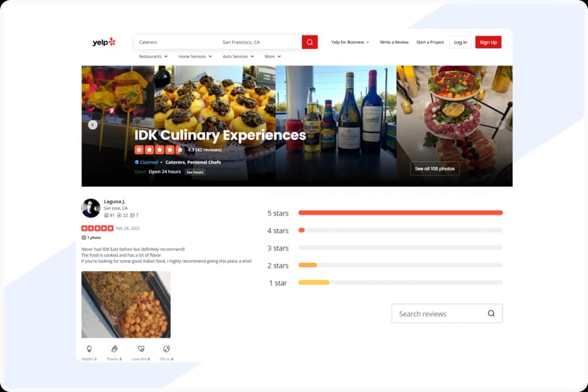588x392 pixels.
Task: Click the left photo carousel arrow
Action: pos(93,125)
